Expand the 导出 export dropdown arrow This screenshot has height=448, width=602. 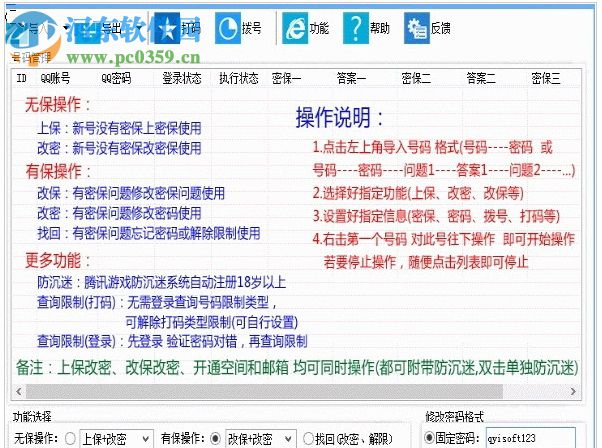tap(139, 28)
